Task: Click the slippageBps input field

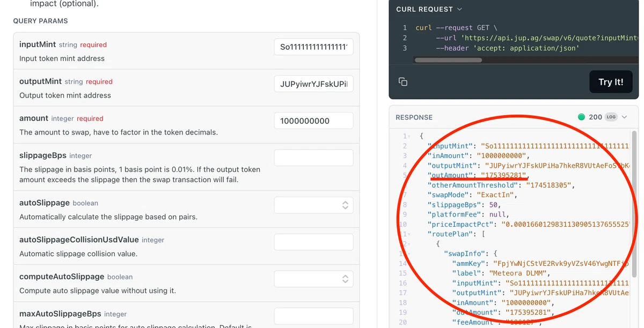Action: 313,158
